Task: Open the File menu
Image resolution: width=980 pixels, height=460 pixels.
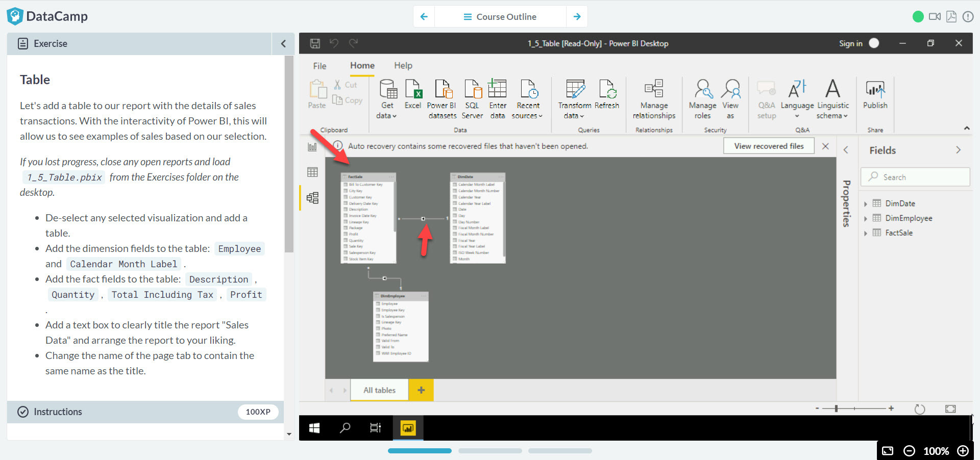Action: (x=320, y=66)
